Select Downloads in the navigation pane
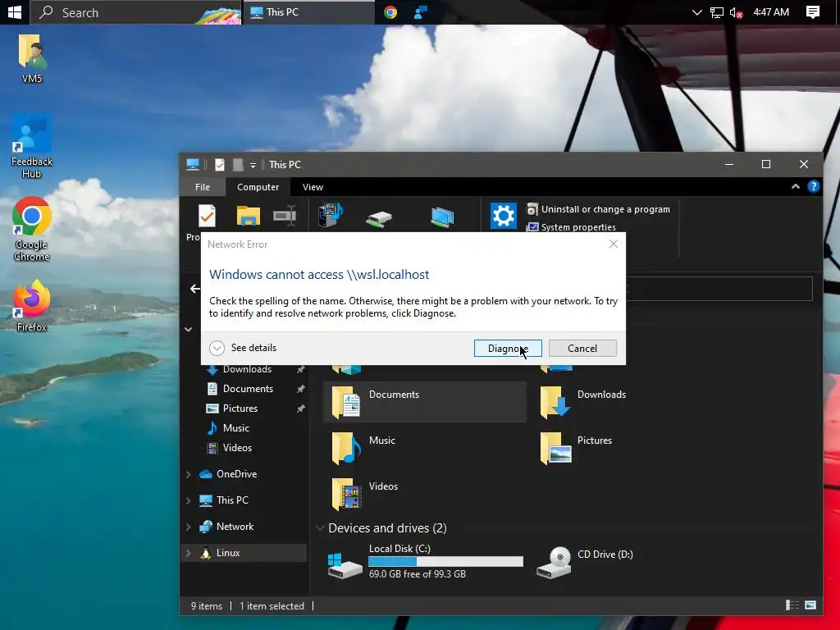The height and width of the screenshot is (630, 840). click(x=247, y=369)
